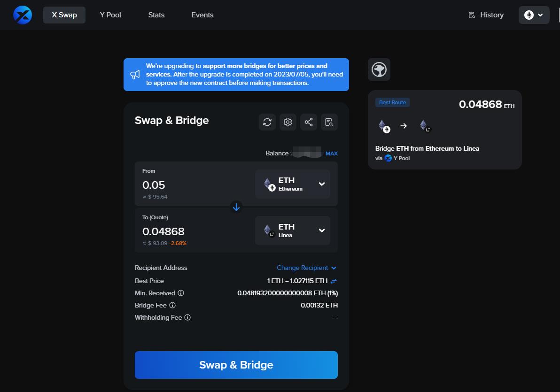Screen dimensions: 560x392
Task: Click Min. Received info icon
Action: point(181,293)
